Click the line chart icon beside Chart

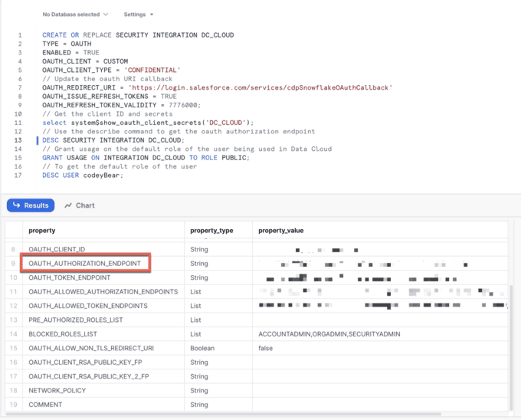click(x=69, y=205)
